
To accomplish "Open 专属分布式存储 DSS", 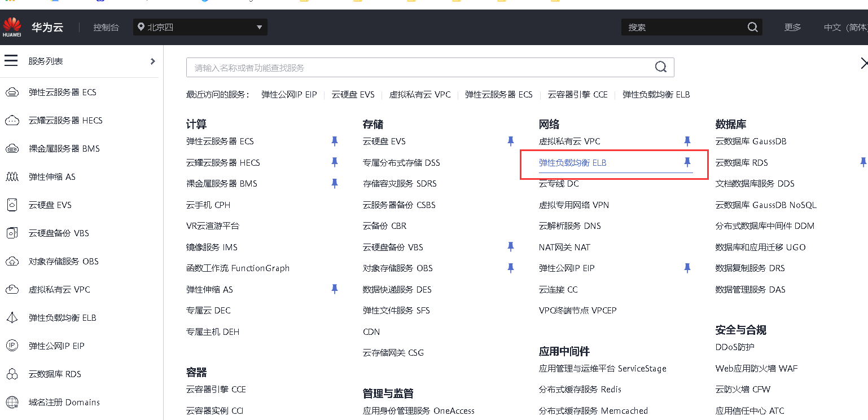I will [x=401, y=162].
